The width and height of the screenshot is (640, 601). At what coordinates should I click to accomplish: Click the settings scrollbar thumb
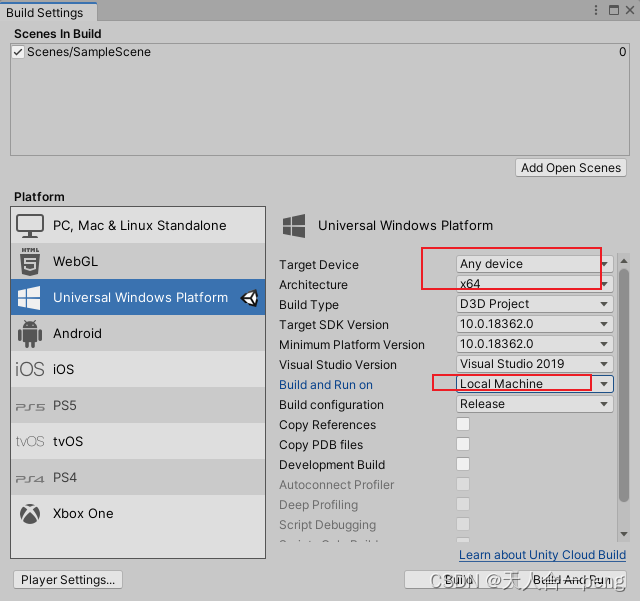(624, 385)
